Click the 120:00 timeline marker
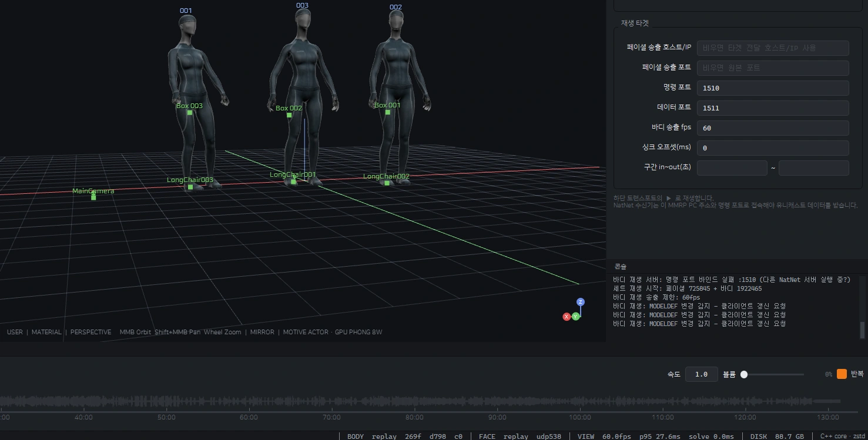Image resolution: width=868 pixels, height=440 pixels. pos(745,417)
